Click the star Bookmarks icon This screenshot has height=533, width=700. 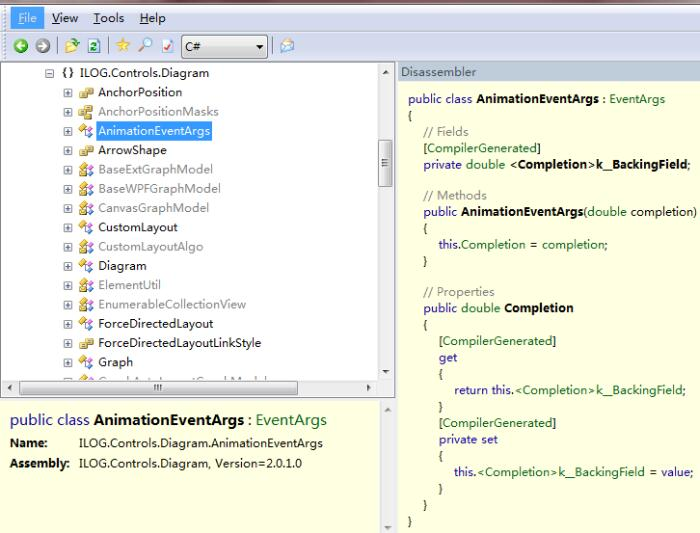click(123, 46)
